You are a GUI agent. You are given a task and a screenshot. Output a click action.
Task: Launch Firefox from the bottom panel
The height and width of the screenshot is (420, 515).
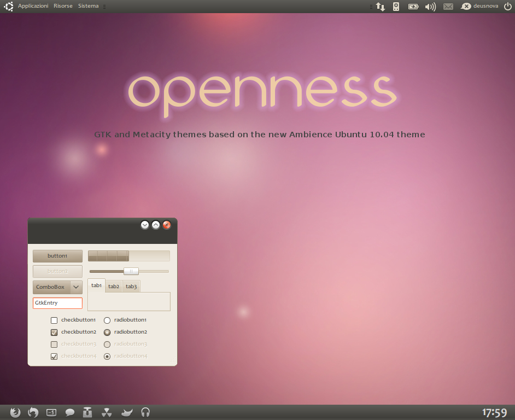(x=15, y=412)
